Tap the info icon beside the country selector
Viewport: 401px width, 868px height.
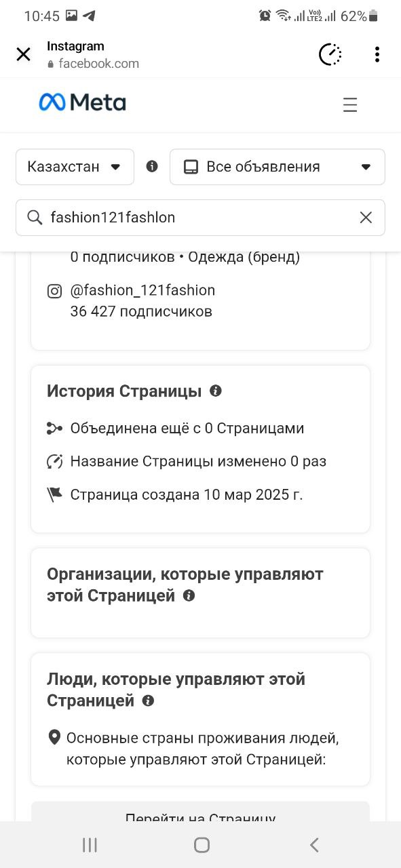coord(152,166)
